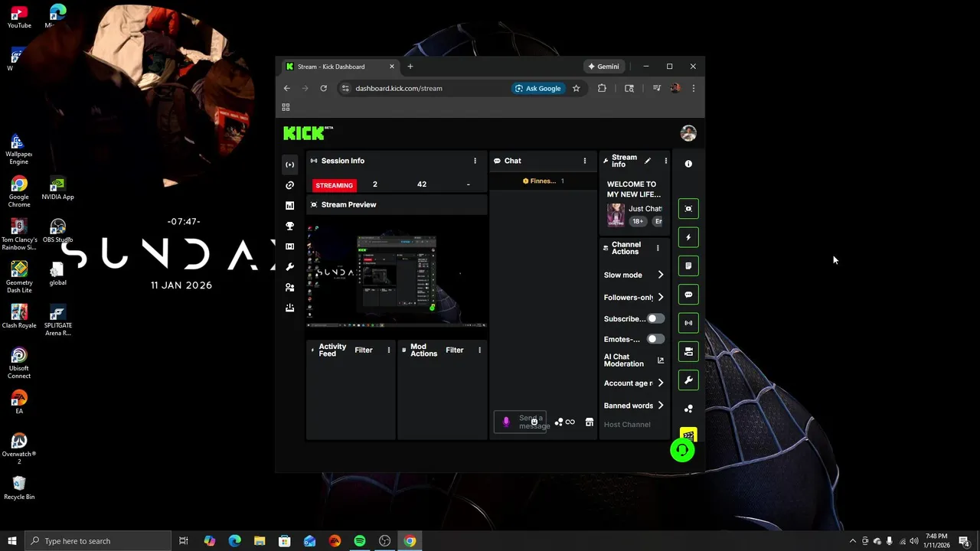
Task: Open Spotify from the taskbar
Action: tap(360, 541)
